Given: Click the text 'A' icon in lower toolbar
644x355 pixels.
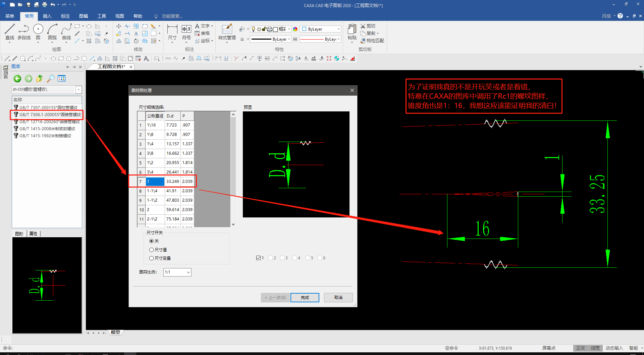Looking at the screenshot, I should tap(146, 58).
